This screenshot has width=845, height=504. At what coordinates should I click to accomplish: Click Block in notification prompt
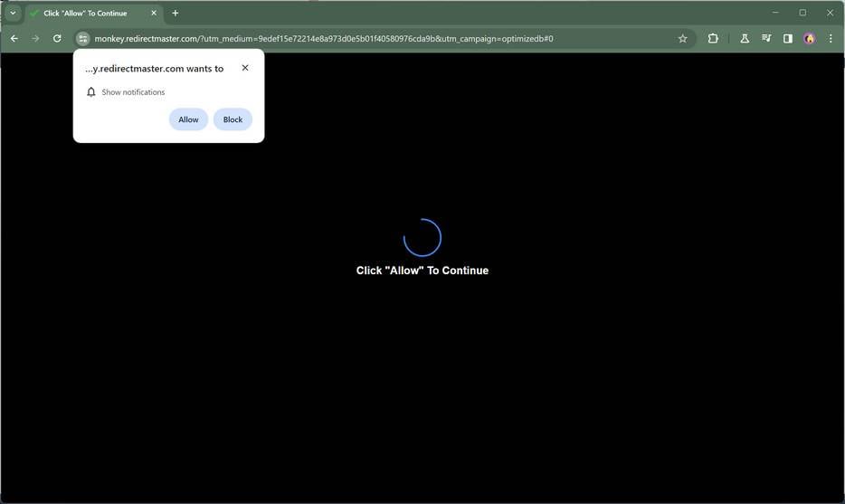(x=233, y=119)
